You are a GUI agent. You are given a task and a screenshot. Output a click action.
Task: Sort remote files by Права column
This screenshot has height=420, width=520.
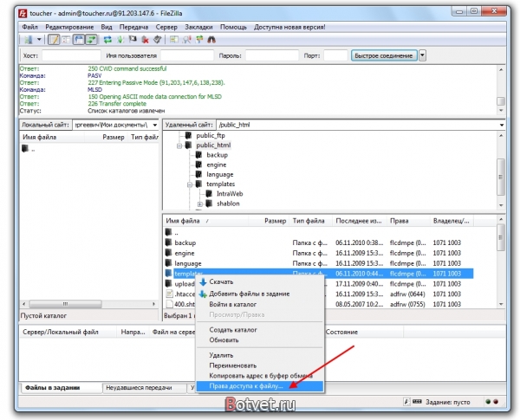pyautogui.click(x=408, y=221)
